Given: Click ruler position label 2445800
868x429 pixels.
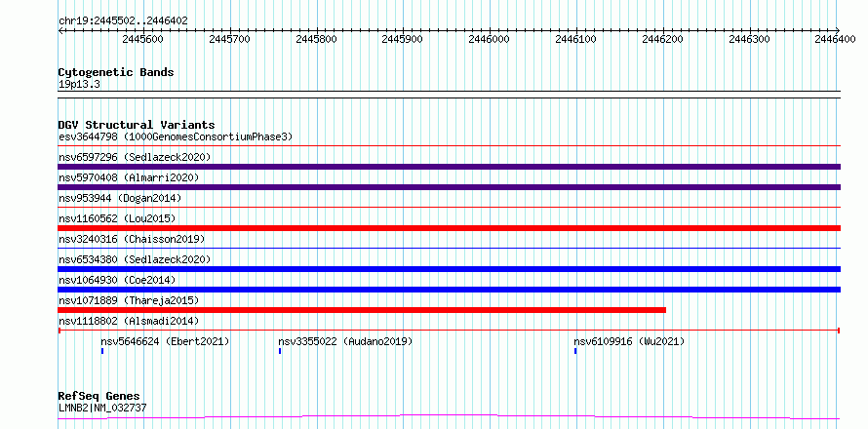Looking at the screenshot, I should coord(316,40).
